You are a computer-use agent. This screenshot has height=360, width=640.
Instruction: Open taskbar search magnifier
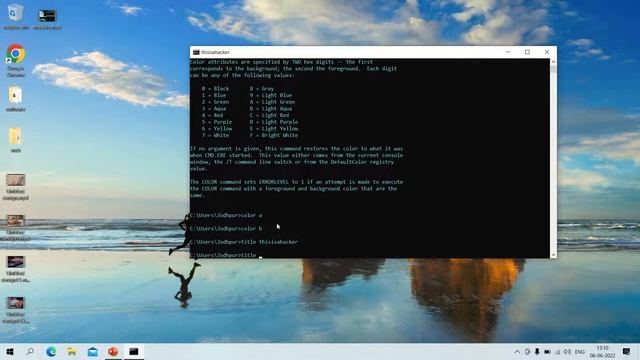pyautogui.click(x=30, y=351)
